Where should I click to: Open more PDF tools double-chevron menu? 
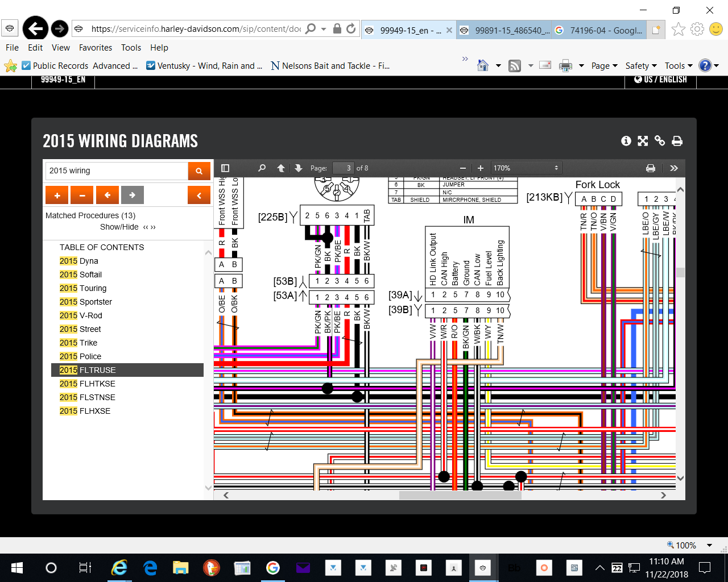point(674,168)
